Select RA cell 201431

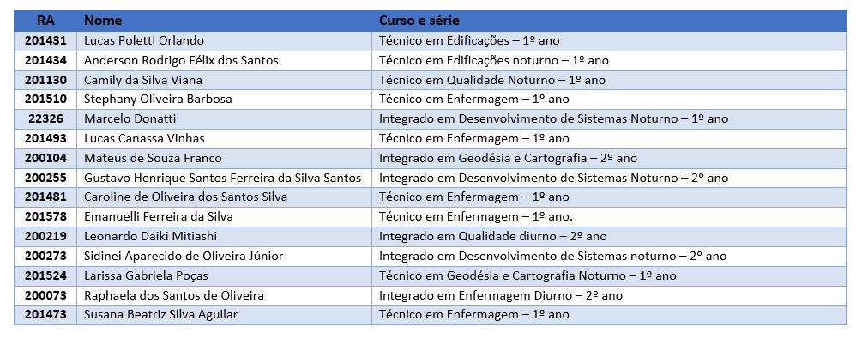click(x=45, y=41)
